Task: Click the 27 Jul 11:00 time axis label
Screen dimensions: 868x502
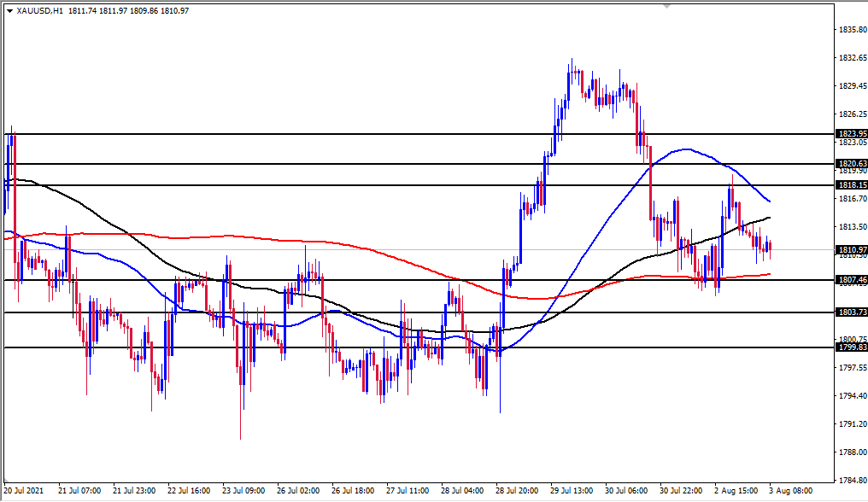Action: (408, 490)
